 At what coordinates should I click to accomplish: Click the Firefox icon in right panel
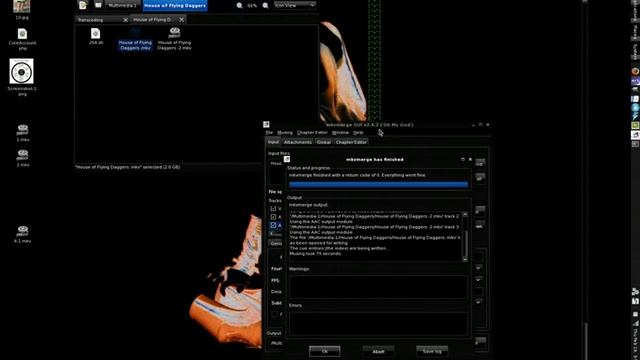point(635,71)
